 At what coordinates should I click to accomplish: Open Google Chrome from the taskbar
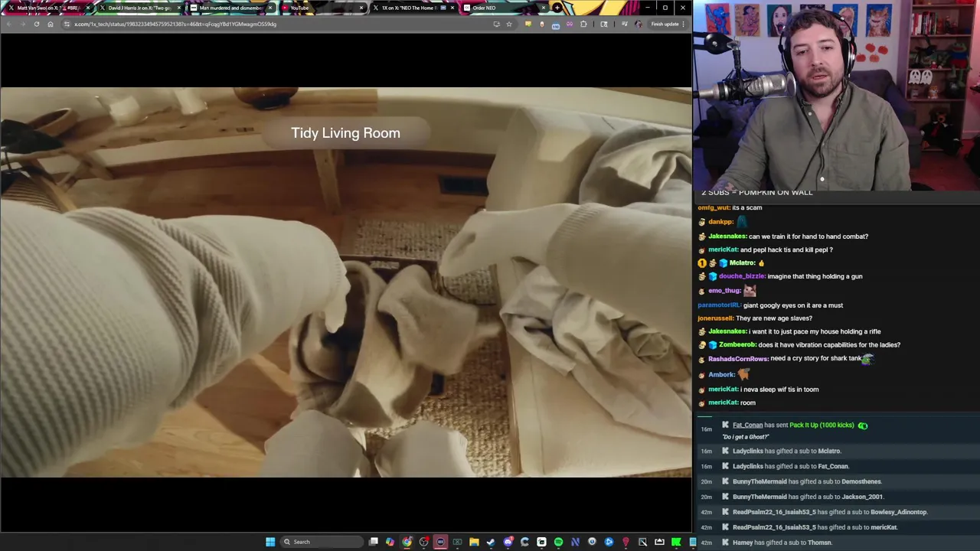[x=407, y=542]
